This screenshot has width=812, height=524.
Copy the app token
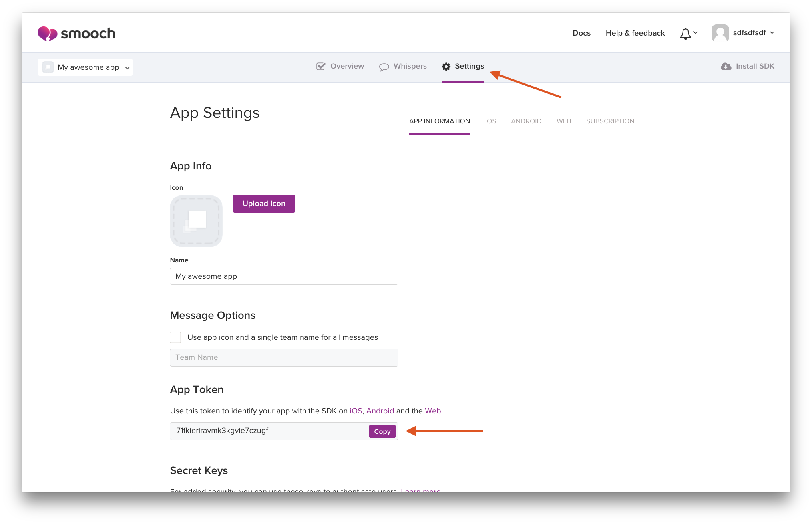tap(382, 431)
